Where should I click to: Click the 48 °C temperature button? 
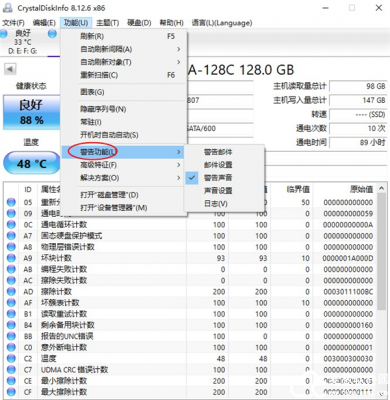click(x=32, y=163)
